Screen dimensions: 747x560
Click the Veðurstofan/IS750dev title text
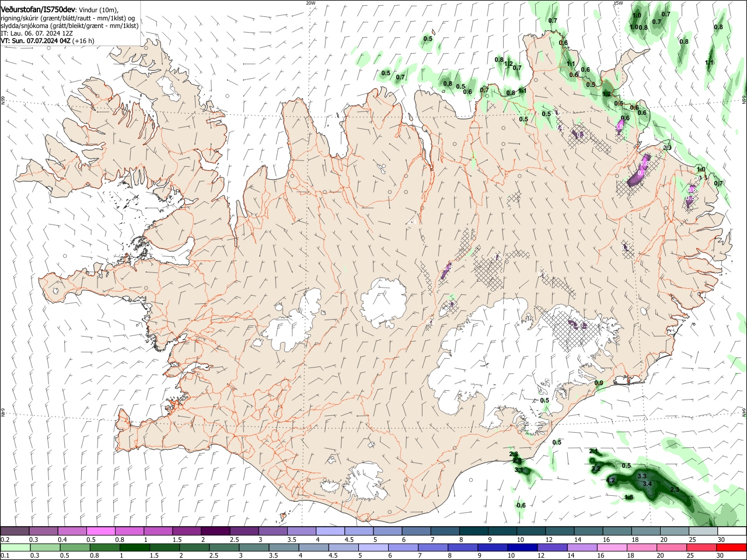(37, 10)
